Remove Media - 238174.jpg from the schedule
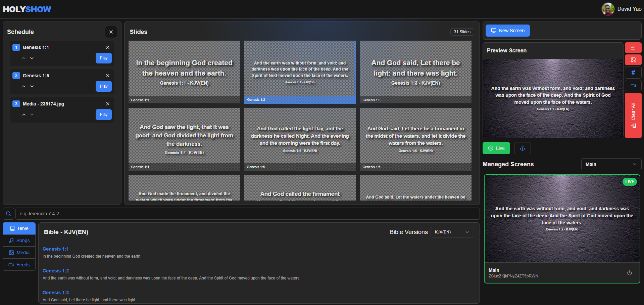This screenshot has height=305, width=644. (x=108, y=104)
